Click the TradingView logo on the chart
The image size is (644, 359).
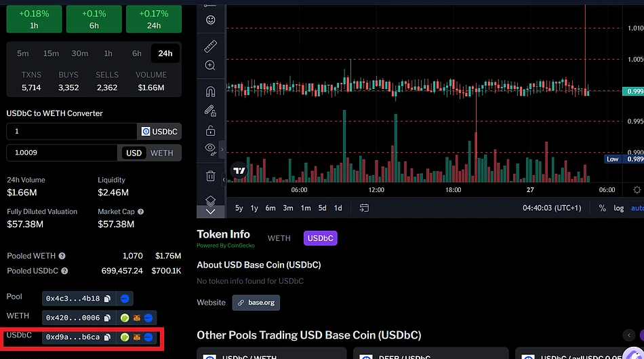click(239, 170)
